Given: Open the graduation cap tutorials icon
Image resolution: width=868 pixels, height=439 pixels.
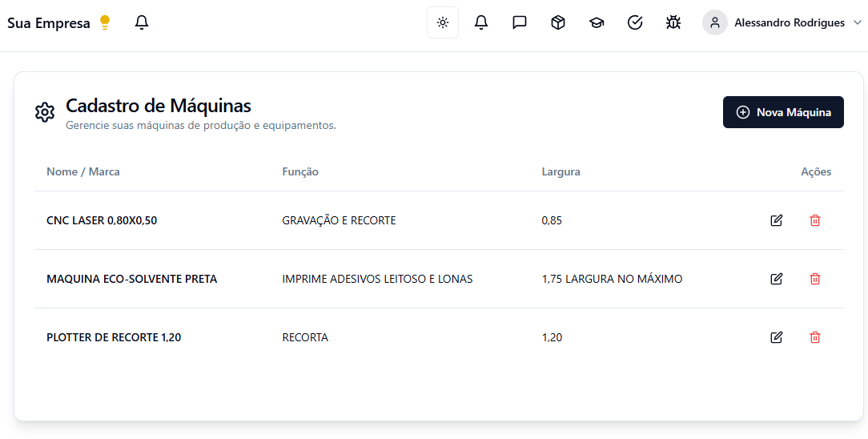Looking at the screenshot, I should click(597, 22).
